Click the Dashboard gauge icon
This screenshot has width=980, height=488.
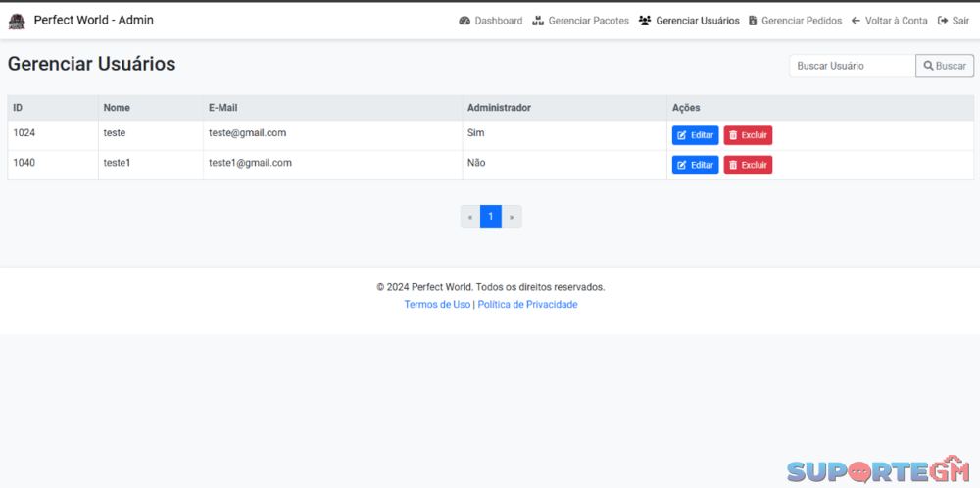coord(465,21)
